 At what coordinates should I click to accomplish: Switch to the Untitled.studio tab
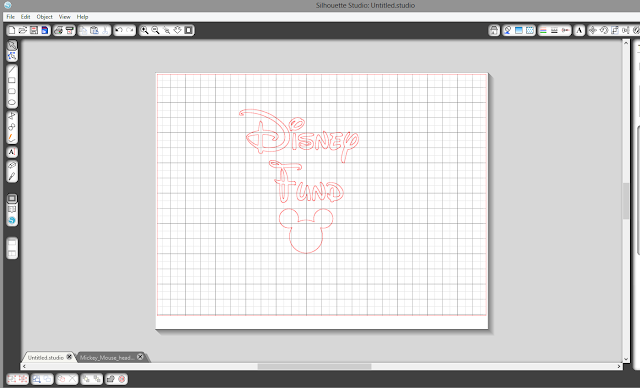coord(46,357)
